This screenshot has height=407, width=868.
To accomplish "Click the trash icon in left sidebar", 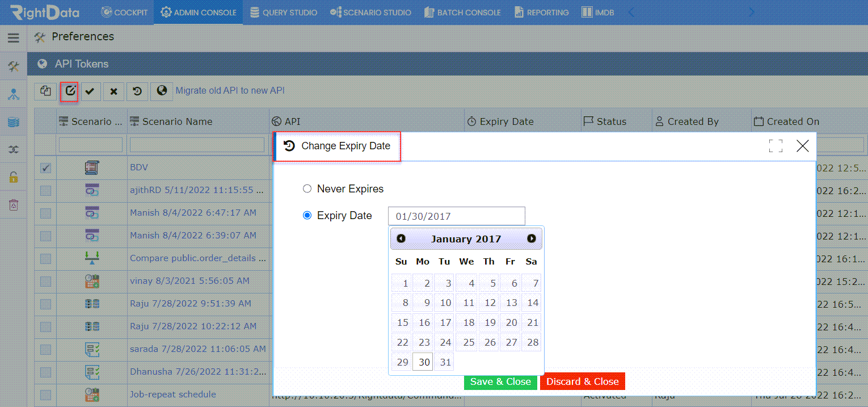I will pos(14,204).
